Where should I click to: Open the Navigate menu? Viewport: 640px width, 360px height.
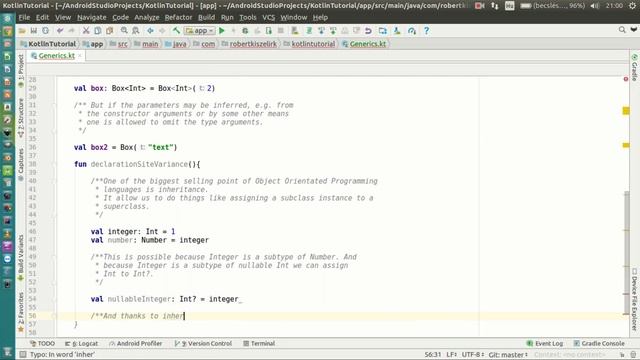tap(91, 18)
